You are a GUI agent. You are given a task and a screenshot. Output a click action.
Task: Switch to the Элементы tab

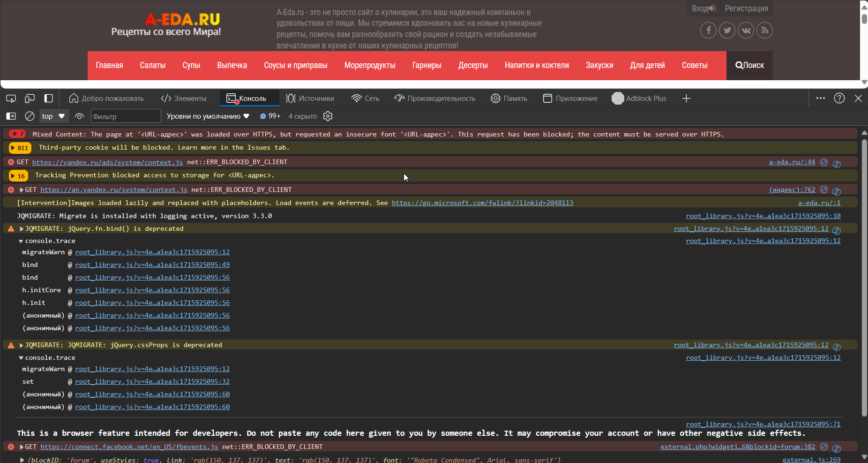183,99
